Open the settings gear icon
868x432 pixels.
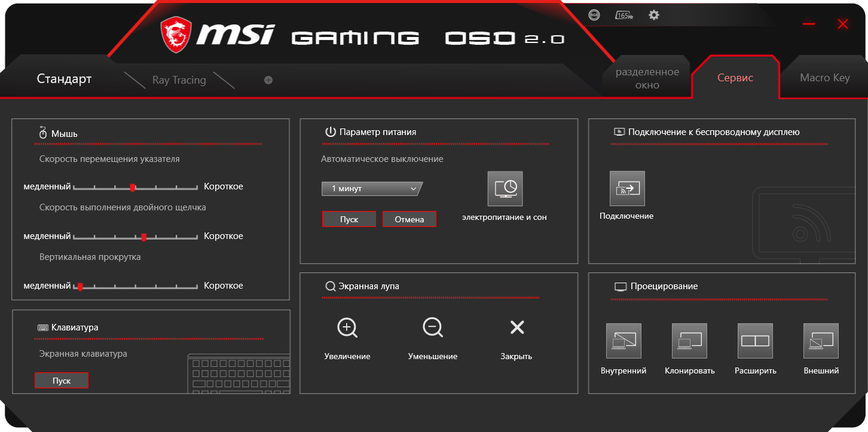[654, 15]
